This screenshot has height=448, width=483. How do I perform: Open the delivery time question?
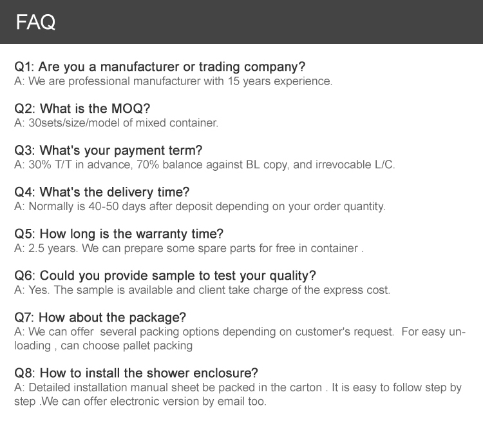102,193
